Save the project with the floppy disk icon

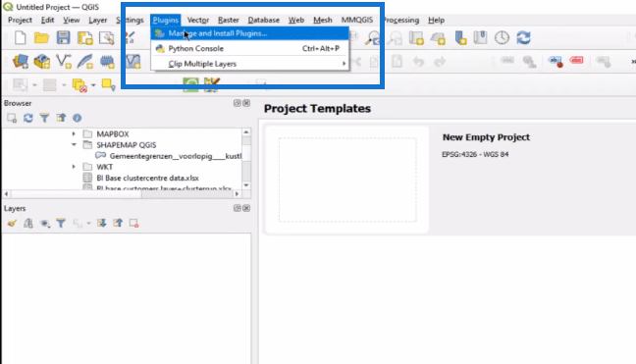63,38
